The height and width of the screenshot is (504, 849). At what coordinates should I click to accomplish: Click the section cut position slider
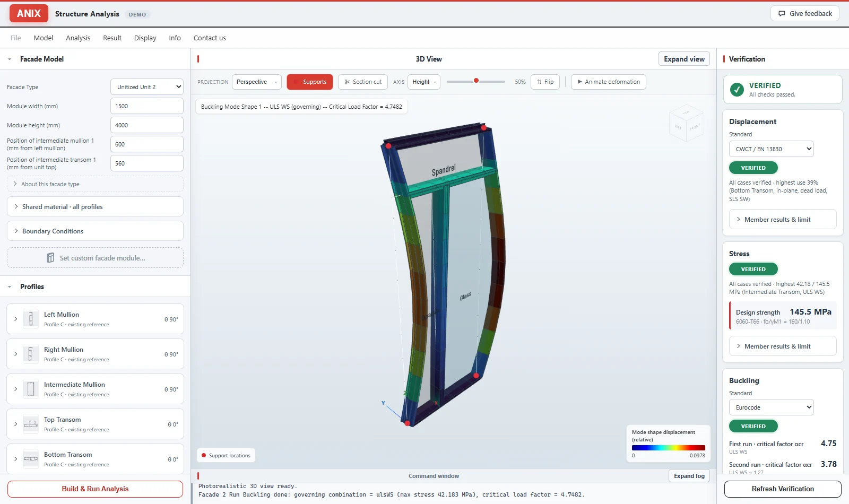click(476, 81)
